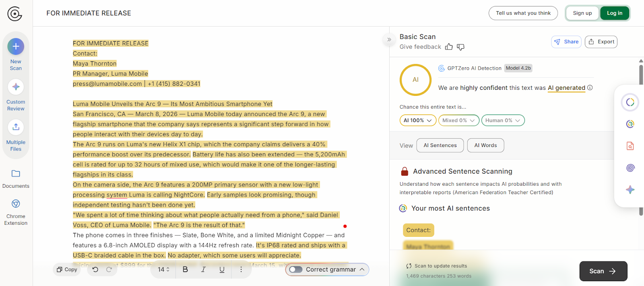Image resolution: width=644 pixels, height=286 pixels.
Task: Open the red document search icon in right rail
Action: 630,146
